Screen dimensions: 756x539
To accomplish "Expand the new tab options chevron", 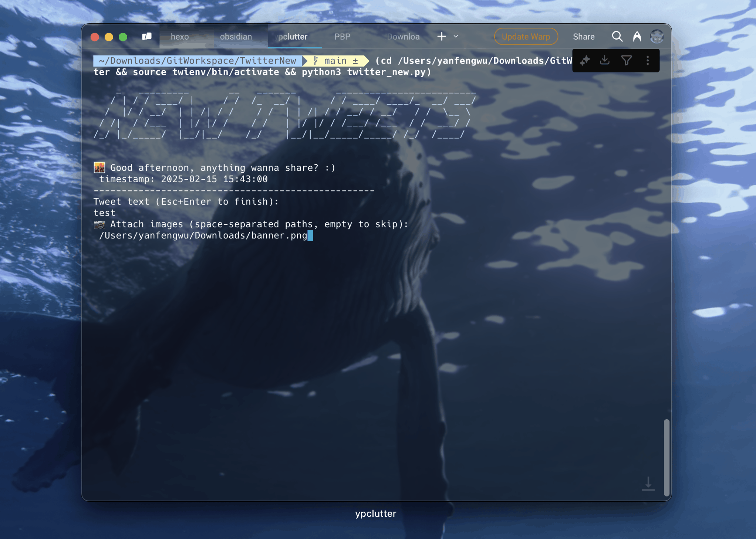I will [x=456, y=36].
